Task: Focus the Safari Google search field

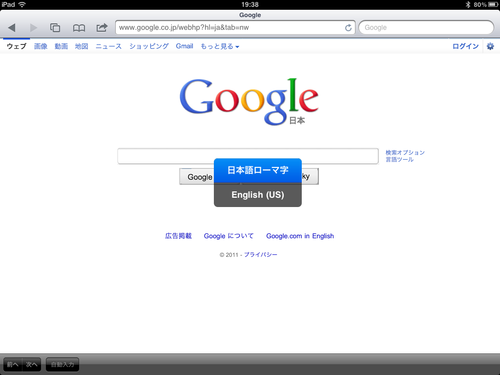Action: 426,28
